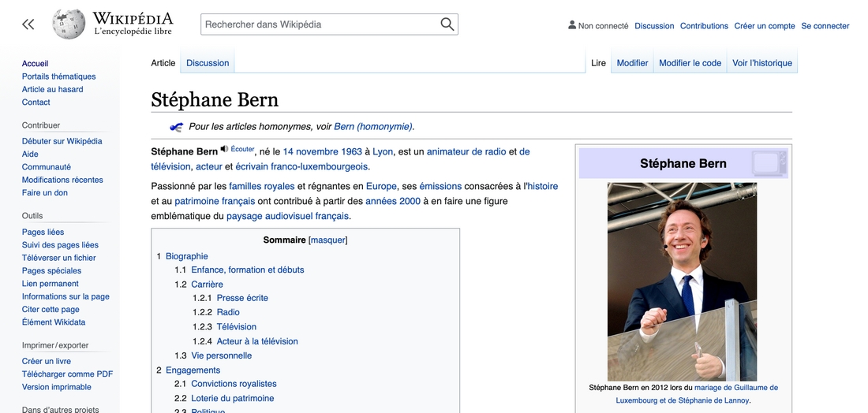Go to Accueil in the sidebar
Viewport: 868px width, 413px height.
pos(35,64)
